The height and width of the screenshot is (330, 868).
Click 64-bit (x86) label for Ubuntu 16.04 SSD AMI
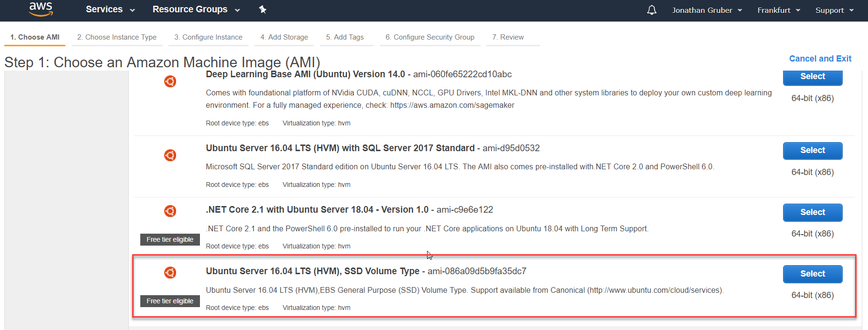(x=813, y=295)
